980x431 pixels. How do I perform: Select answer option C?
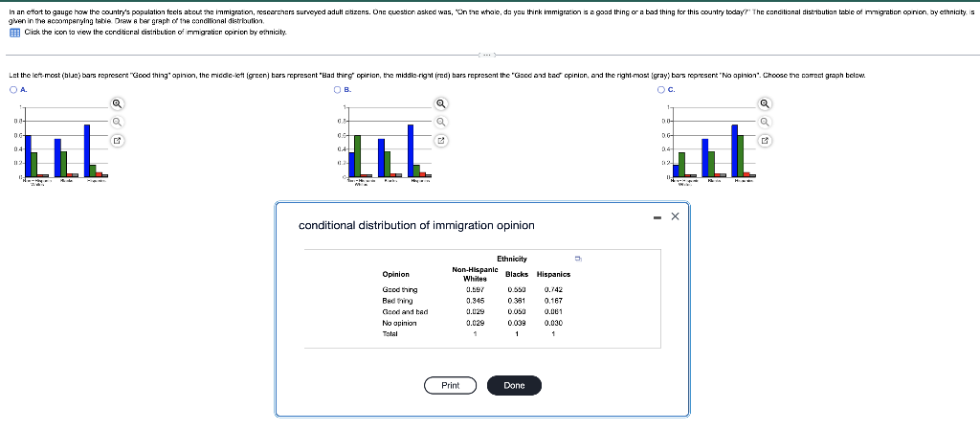tap(662, 90)
